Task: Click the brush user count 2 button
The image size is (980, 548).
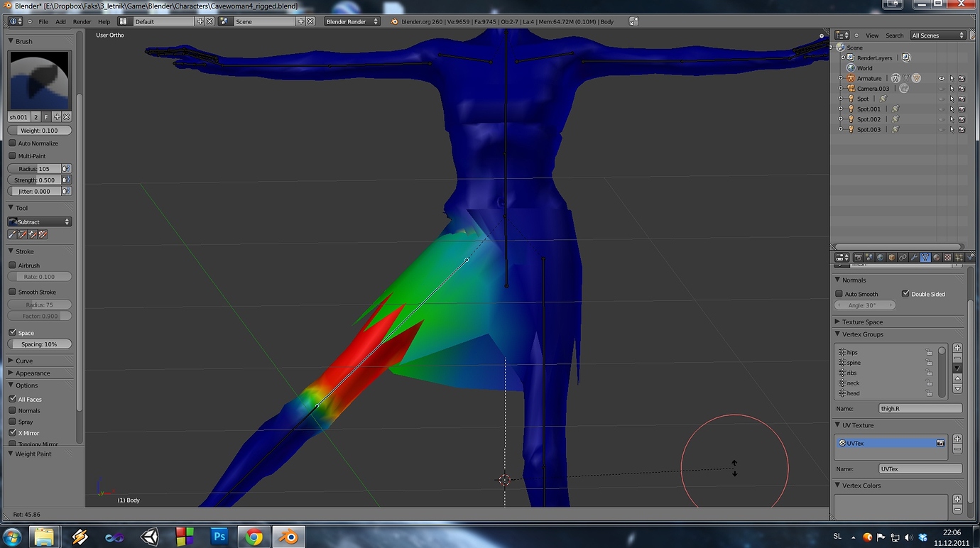Action: pyautogui.click(x=36, y=117)
